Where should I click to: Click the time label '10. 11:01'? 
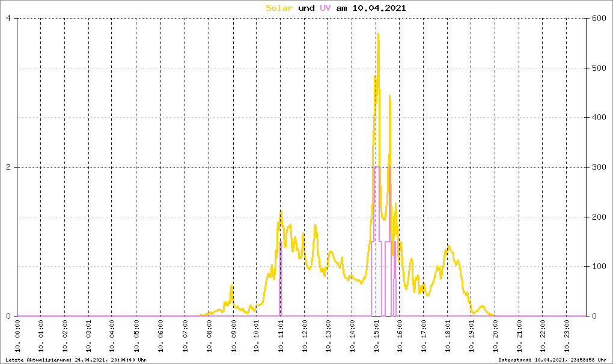point(281,336)
